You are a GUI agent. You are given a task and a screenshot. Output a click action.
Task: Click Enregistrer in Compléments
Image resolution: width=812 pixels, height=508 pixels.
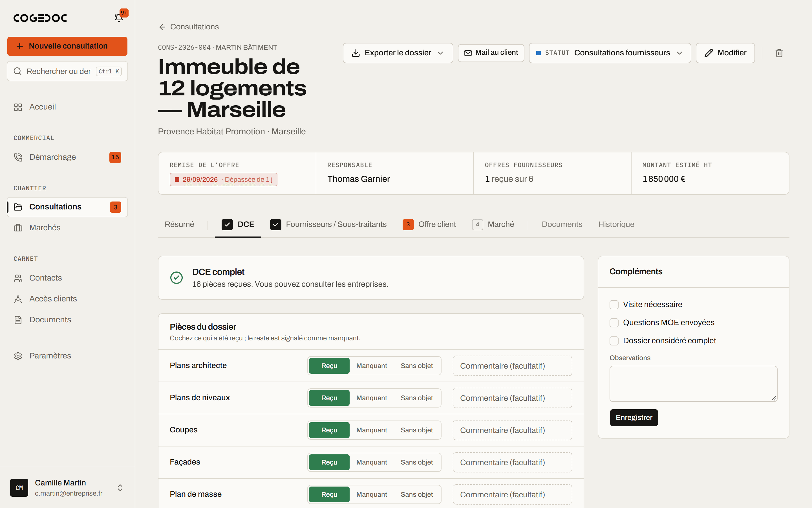click(634, 418)
